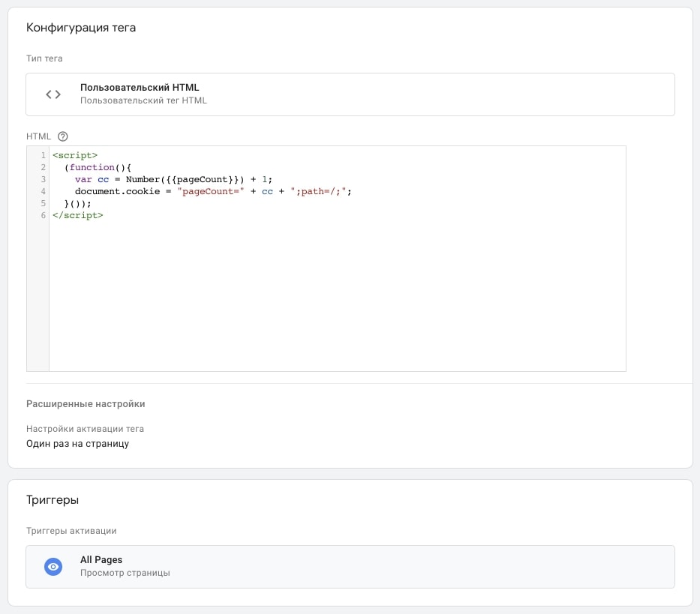Click the Конфигурация тега heading
700x614 pixels.
pyautogui.click(x=81, y=28)
